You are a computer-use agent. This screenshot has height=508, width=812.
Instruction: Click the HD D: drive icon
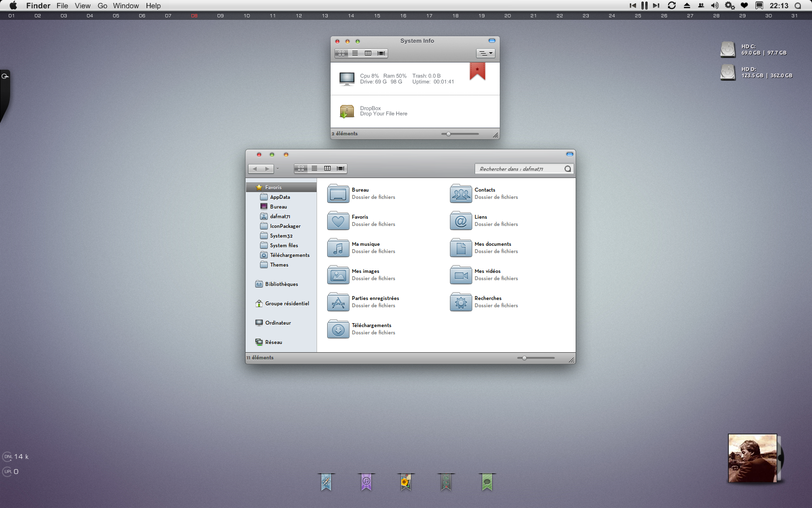(728, 72)
